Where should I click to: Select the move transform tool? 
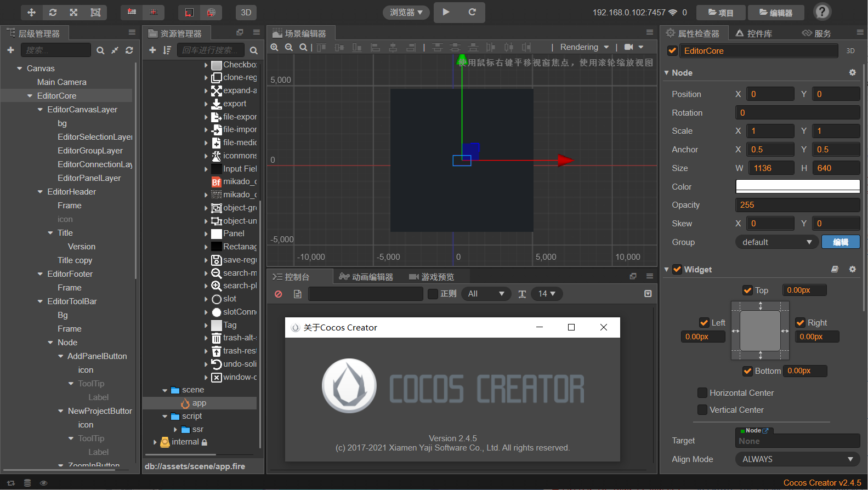[31, 12]
